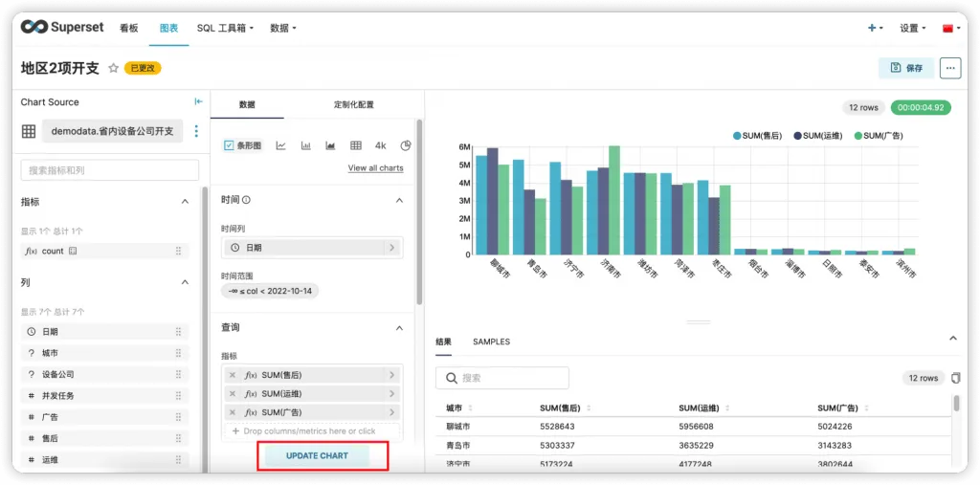Viewport: 980px width, 485px height.
Task: Select the 4k big number chart type
Action: 381,145
